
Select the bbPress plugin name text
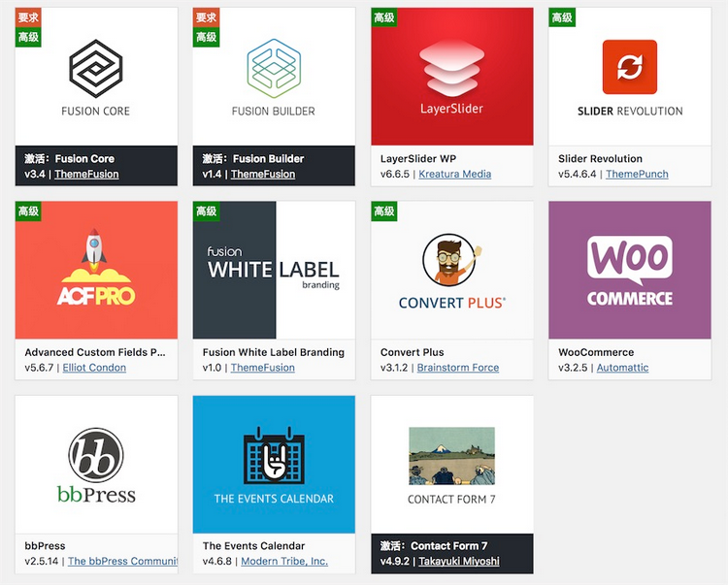click(x=45, y=545)
